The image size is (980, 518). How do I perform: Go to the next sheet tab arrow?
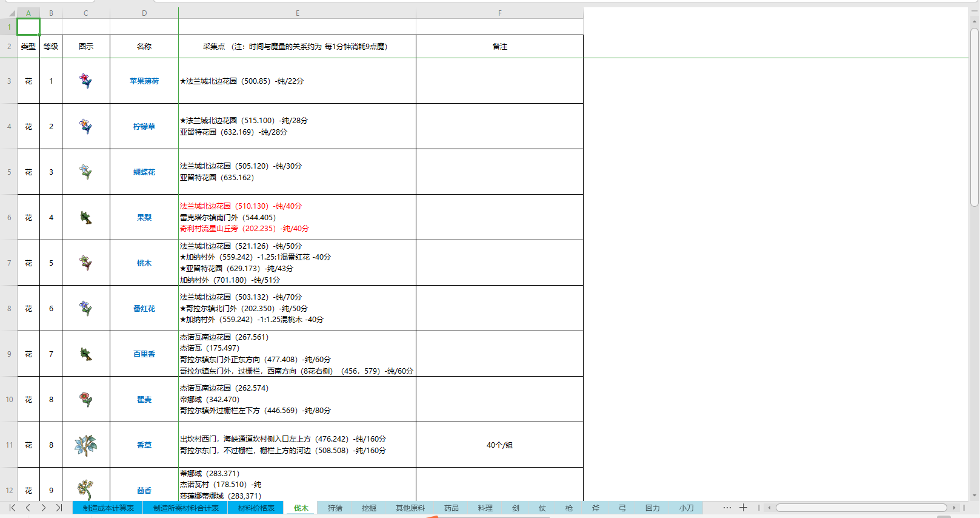tap(44, 508)
